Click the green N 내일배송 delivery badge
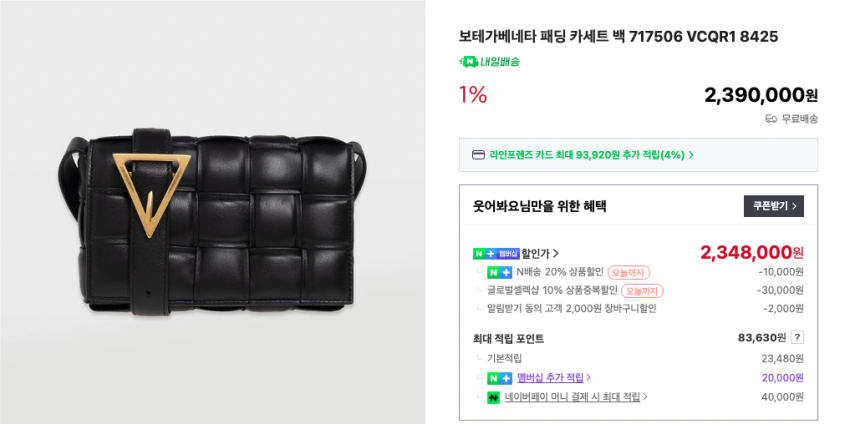Image resolution: width=850 pixels, height=424 pixels. 489,62
